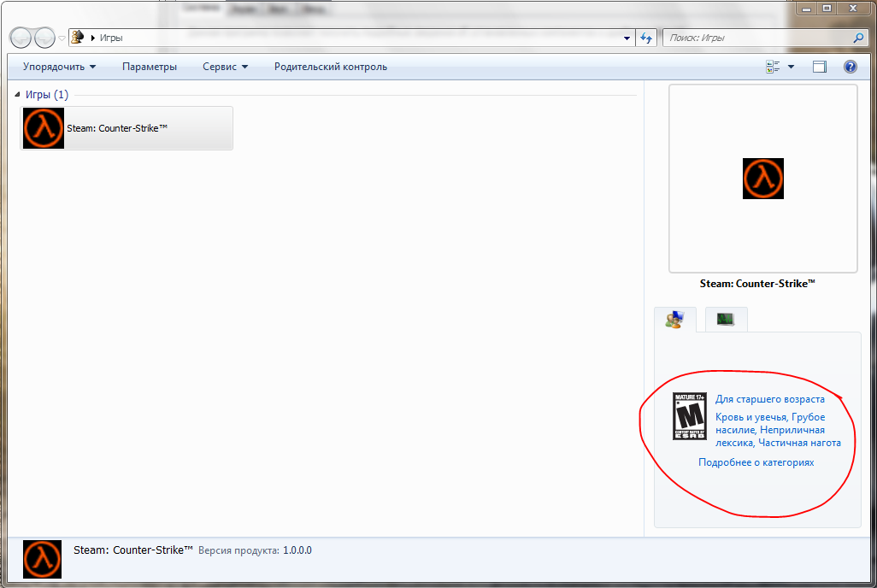Click the Кровь и увечья content descriptors link
Image resolution: width=877 pixels, height=588 pixels.
pyautogui.click(x=778, y=430)
